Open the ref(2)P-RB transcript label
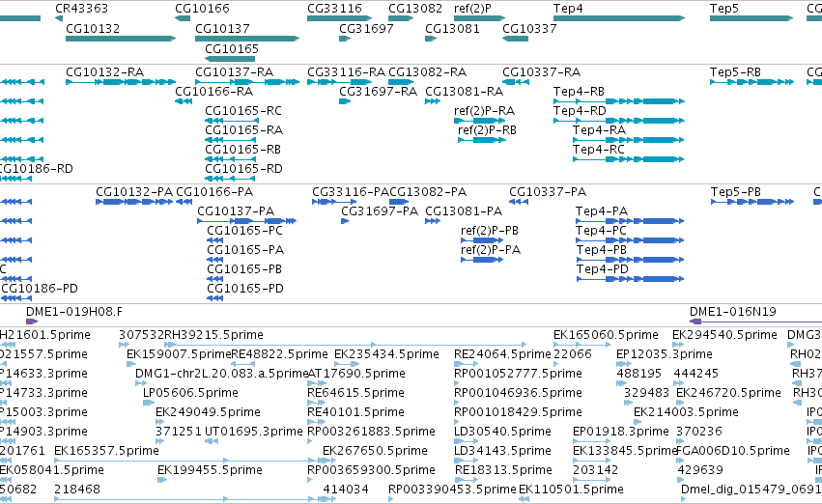822x504 pixels. point(487,130)
